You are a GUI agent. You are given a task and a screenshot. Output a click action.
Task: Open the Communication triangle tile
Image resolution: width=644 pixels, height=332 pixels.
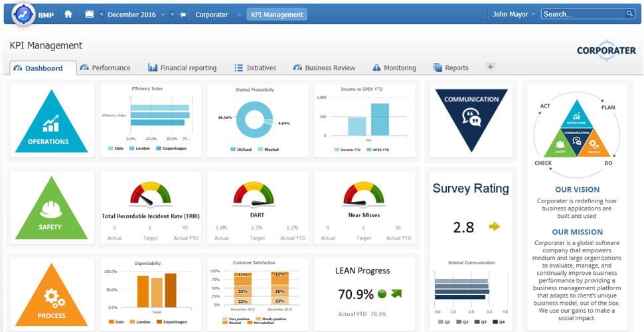point(471,117)
